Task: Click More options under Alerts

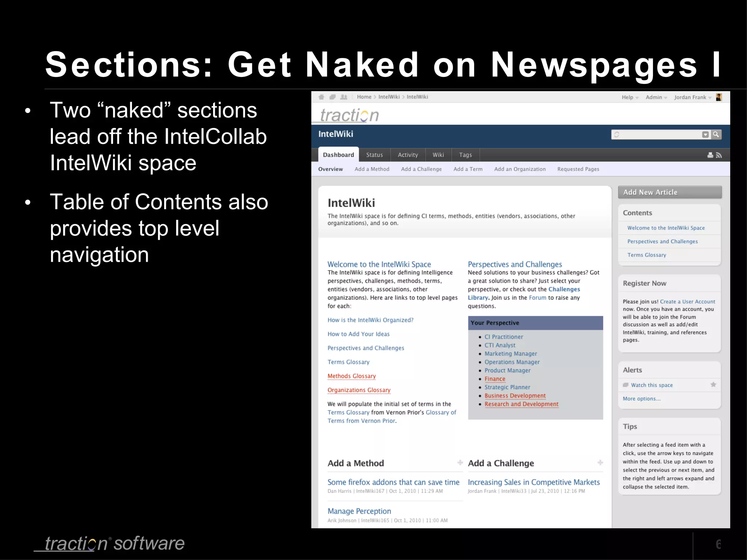Action: (642, 398)
